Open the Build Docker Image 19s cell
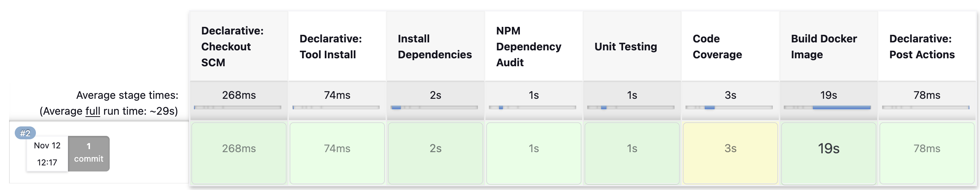 (x=829, y=153)
